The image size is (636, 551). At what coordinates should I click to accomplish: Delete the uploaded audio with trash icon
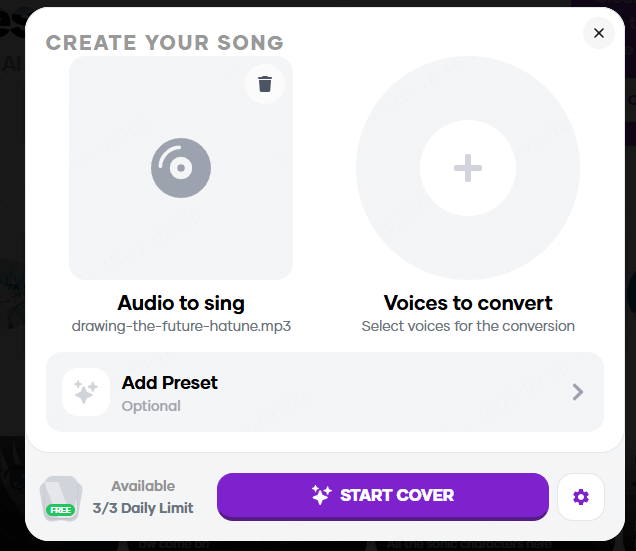pos(265,84)
